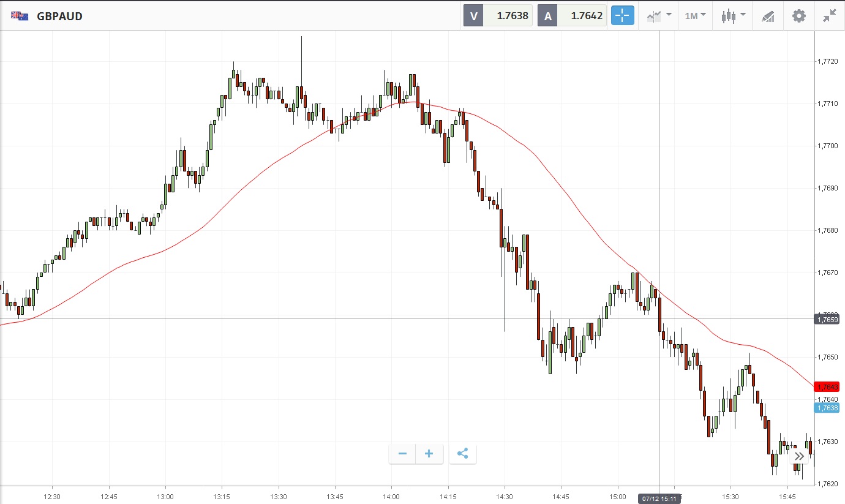The width and height of the screenshot is (845, 504).
Task: Toggle the crosshair cursor tool
Action: 622,16
